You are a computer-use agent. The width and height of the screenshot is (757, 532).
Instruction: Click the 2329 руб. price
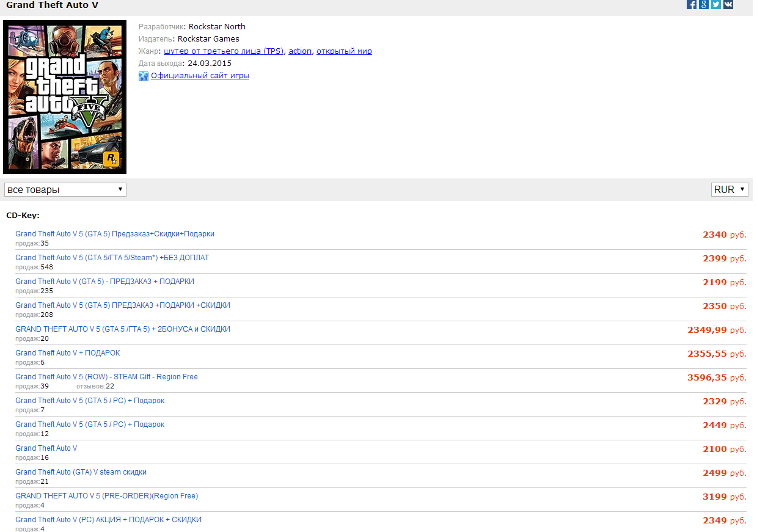[725, 401]
